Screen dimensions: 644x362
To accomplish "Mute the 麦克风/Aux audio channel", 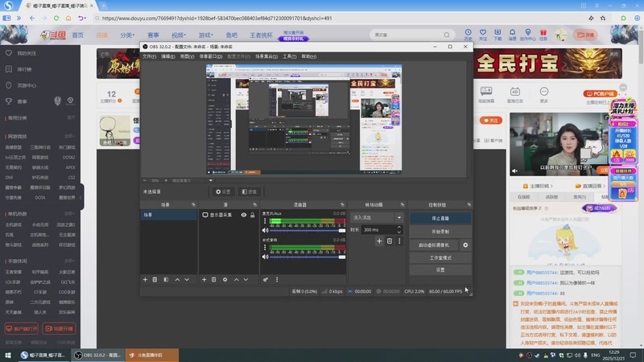I will (x=265, y=230).
